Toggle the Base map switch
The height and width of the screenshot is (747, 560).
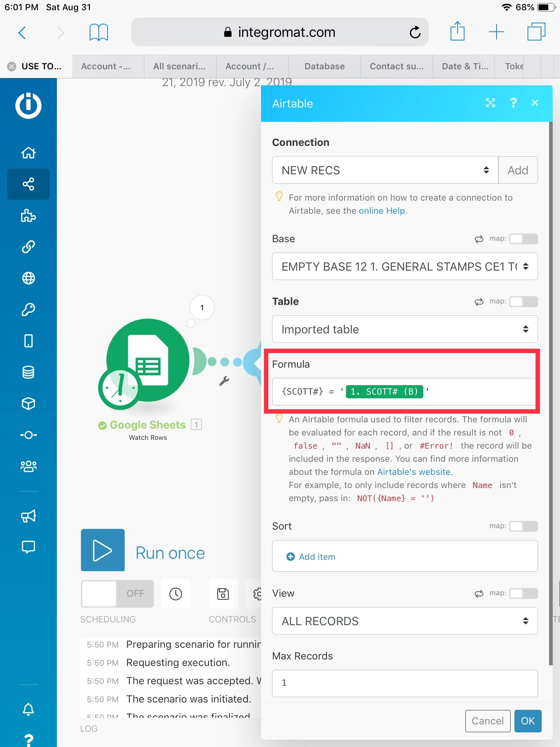point(524,239)
